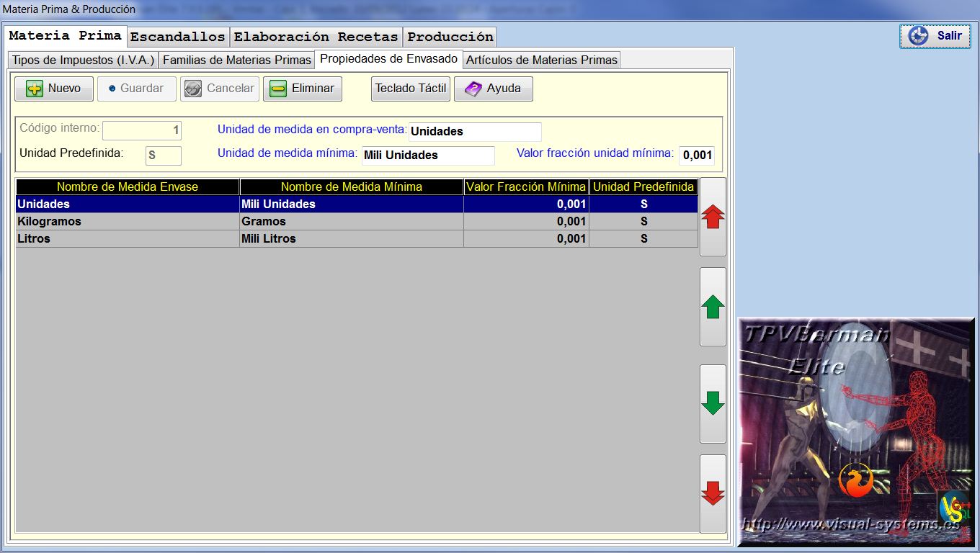This screenshot has height=553, width=980.
Task: Click the Valor fracción unidad mínima field
Action: point(696,155)
